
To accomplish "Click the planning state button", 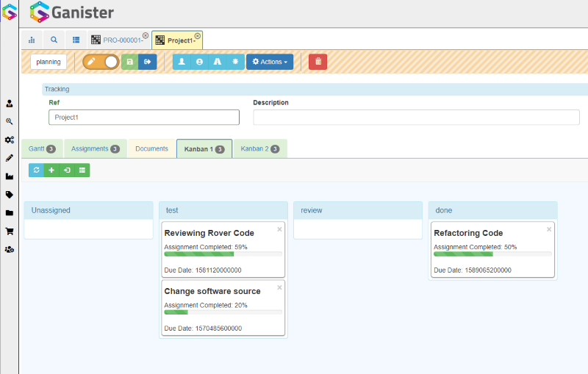I will coord(49,62).
